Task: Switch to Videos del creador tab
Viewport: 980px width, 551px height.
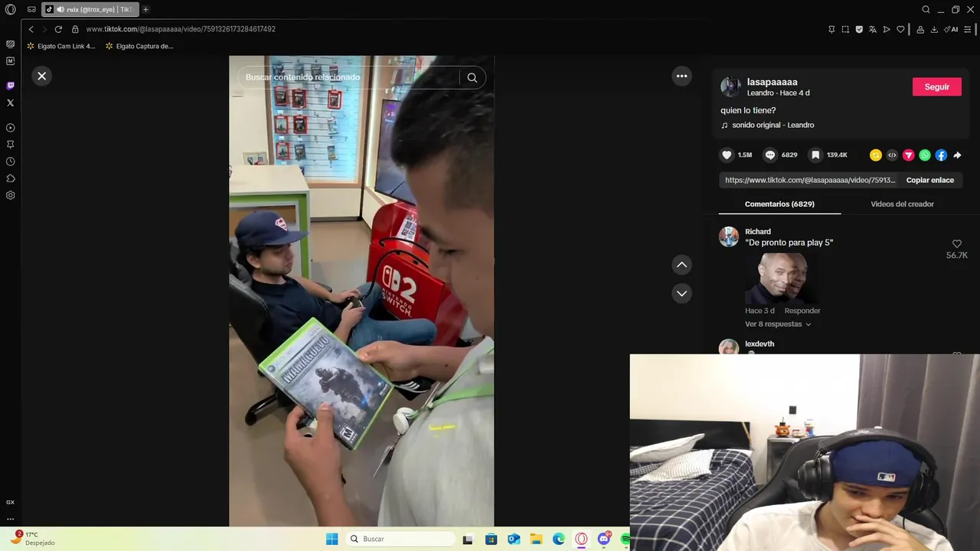Action: pos(902,204)
